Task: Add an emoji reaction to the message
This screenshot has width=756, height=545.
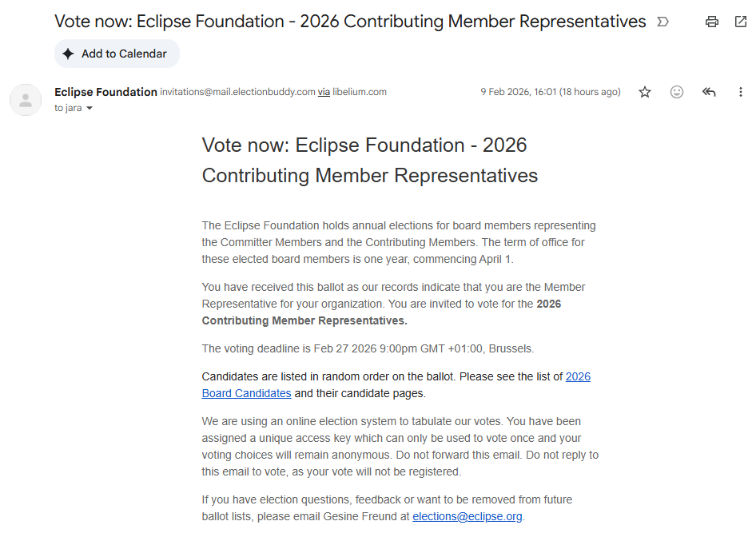Action: (x=677, y=92)
